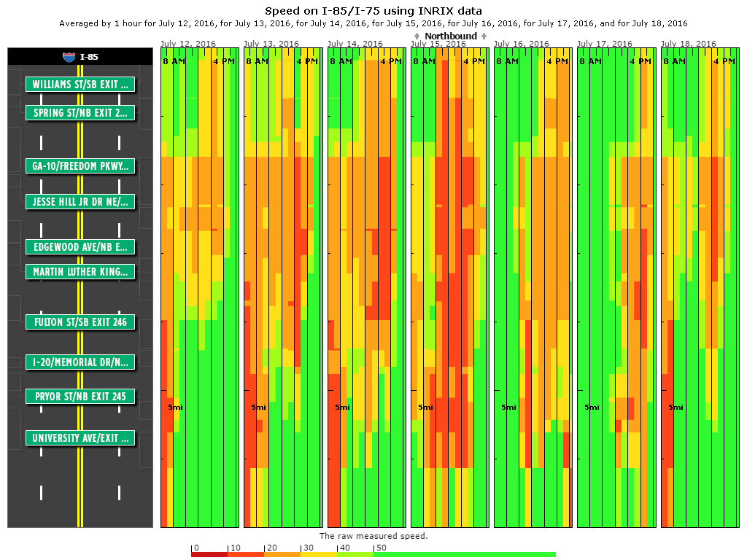Click the "4 PM" label in July 13 panel
The height and width of the screenshot is (560, 747).
[307, 61]
